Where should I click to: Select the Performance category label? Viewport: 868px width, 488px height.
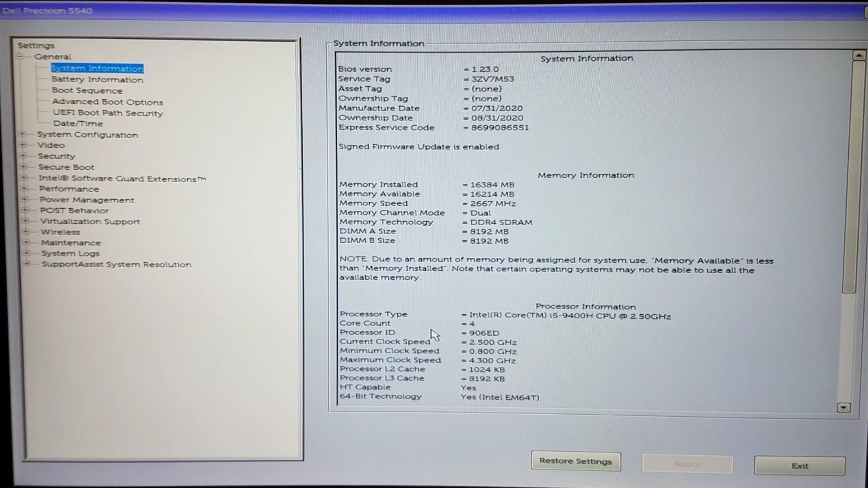pos(69,189)
